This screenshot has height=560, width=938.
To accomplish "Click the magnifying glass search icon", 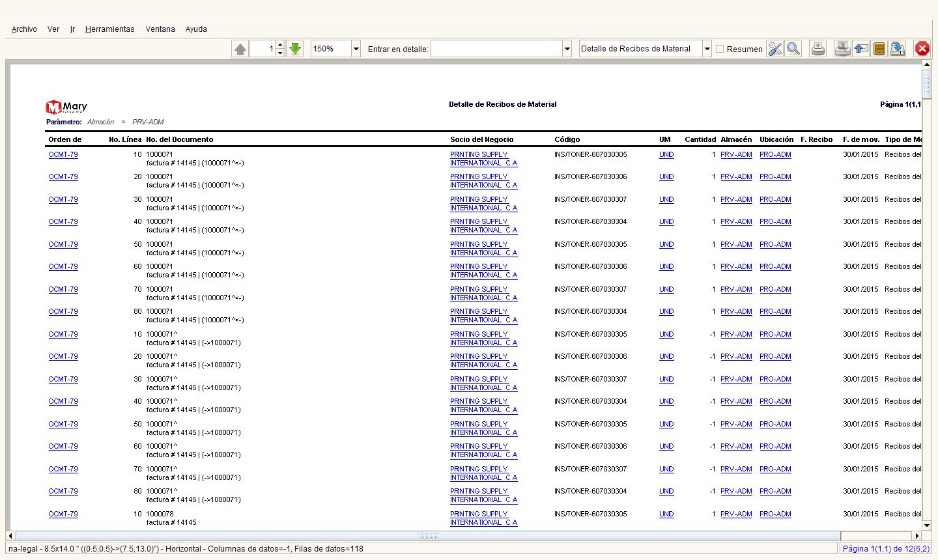I will click(793, 49).
